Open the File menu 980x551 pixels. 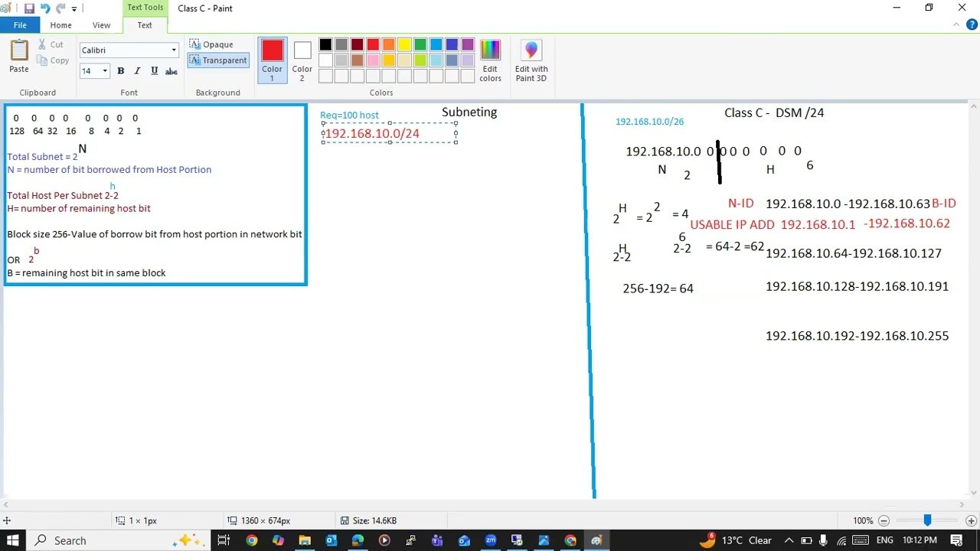pos(20,25)
